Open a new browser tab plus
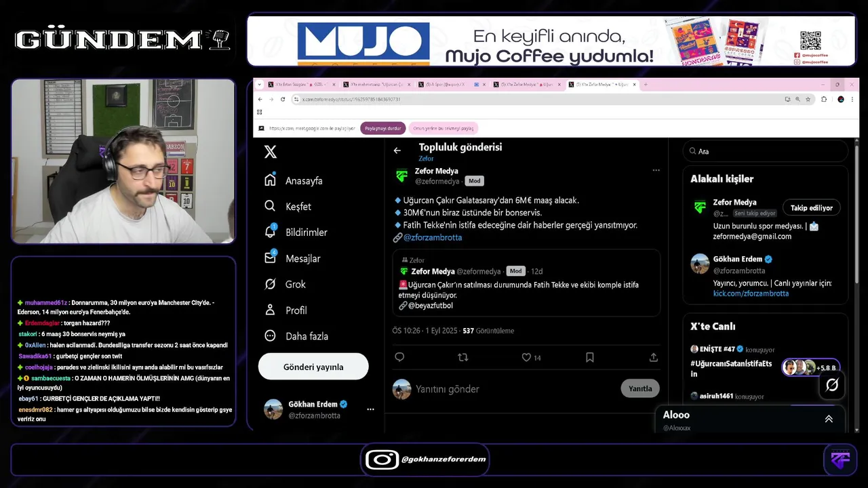Screen dimensions: 868x488 pos(646,85)
